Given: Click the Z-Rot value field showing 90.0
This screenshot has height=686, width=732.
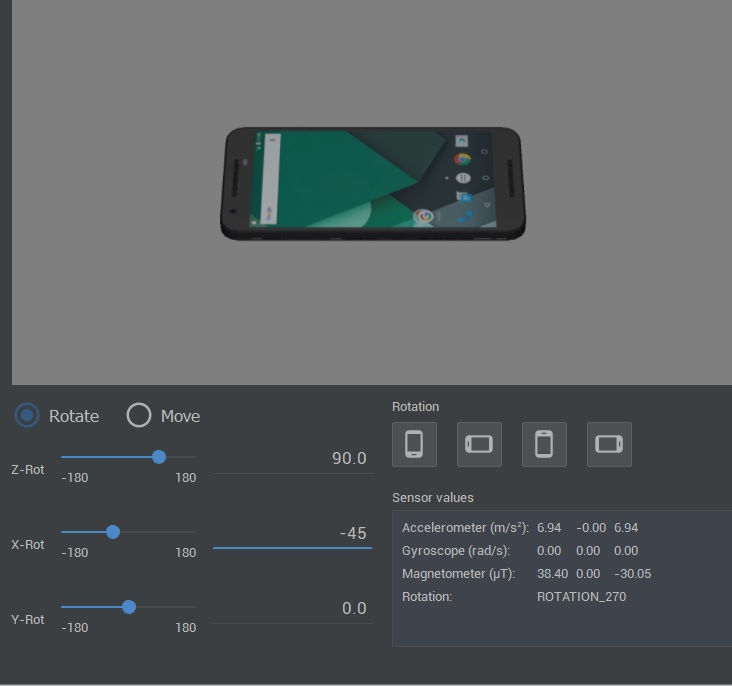Looking at the screenshot, I should pyautogui.click(x=292, y=459).
